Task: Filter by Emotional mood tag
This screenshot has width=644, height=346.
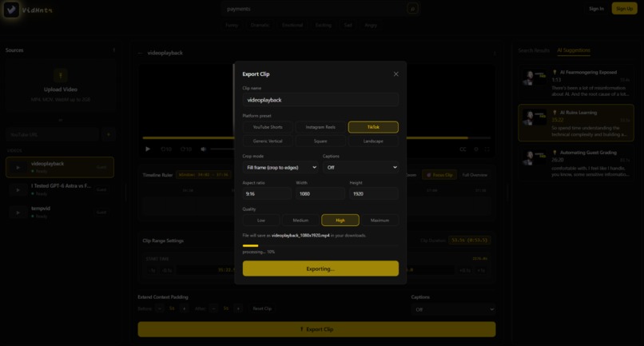Action: (292, 25)
